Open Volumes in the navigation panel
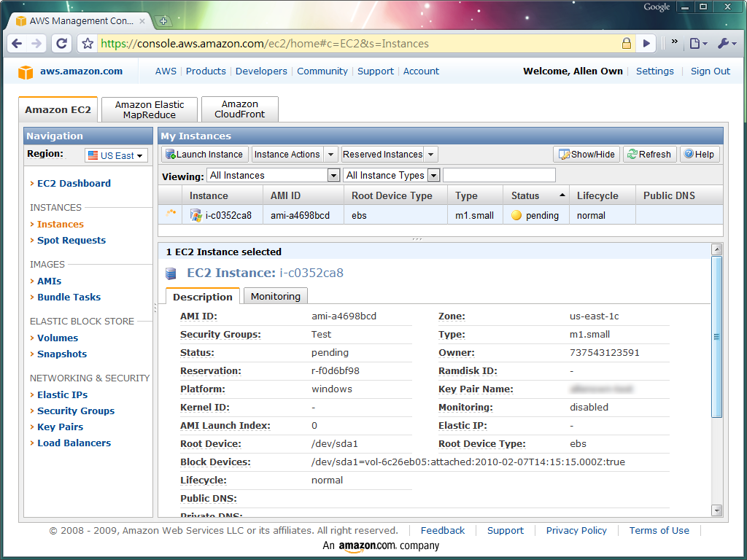 click(58, 338)
